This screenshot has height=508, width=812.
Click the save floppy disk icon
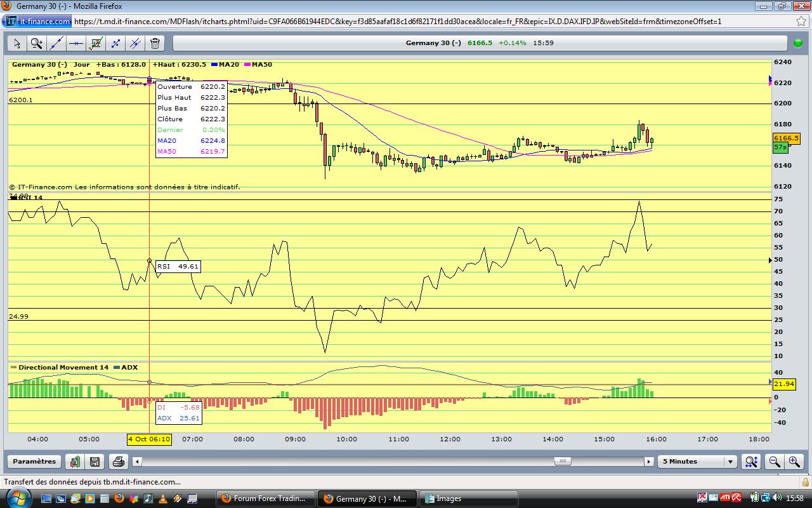click(95, 462)
